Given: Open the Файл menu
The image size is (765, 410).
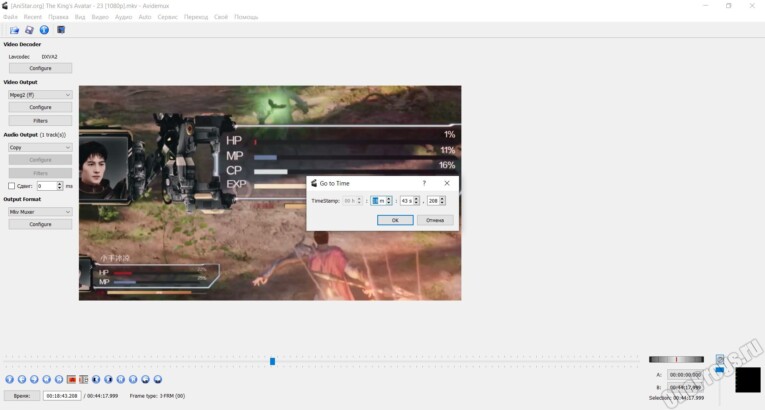Looking at the screenshot, I should pyautogui.click(x=10, y=17).
